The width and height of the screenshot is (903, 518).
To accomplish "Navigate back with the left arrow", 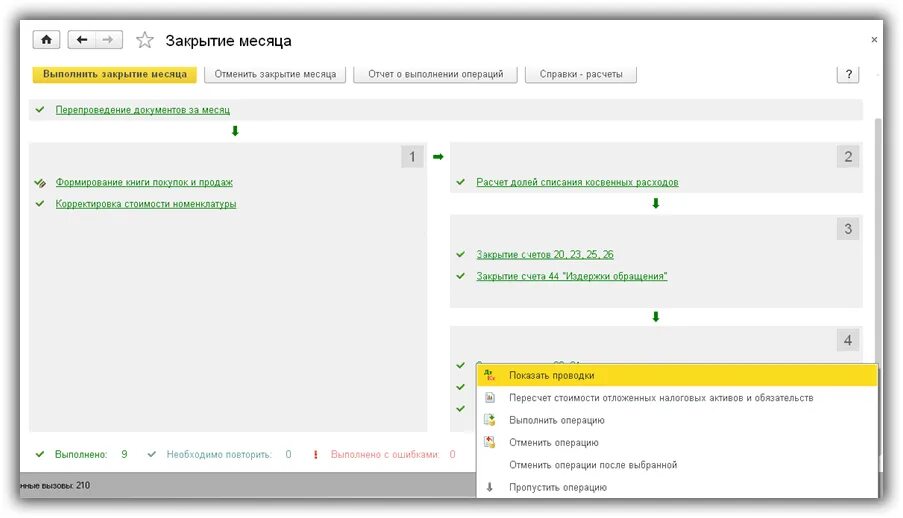I will [x=82, y=40].
